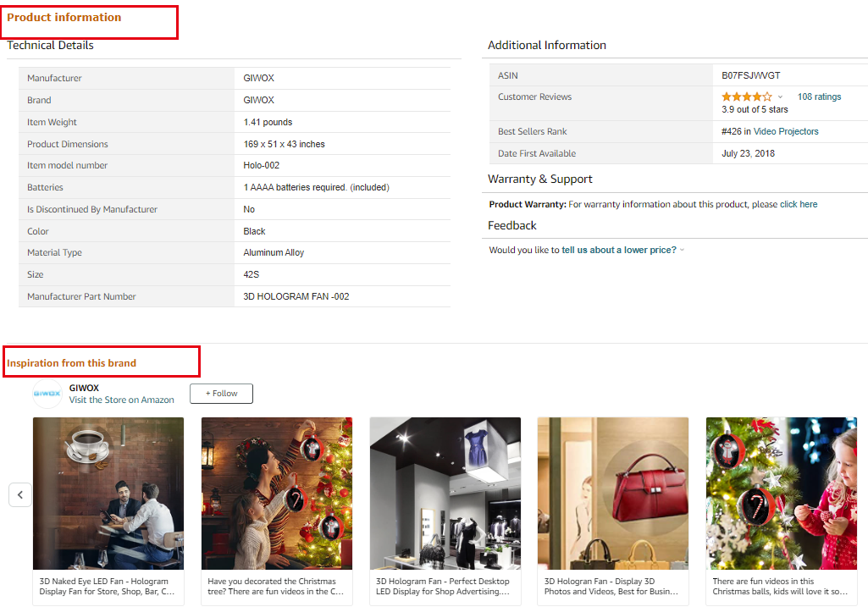Click the carousel previous arrow button
This screenshot has width=868, height=607.
click(x=20, y=494)
